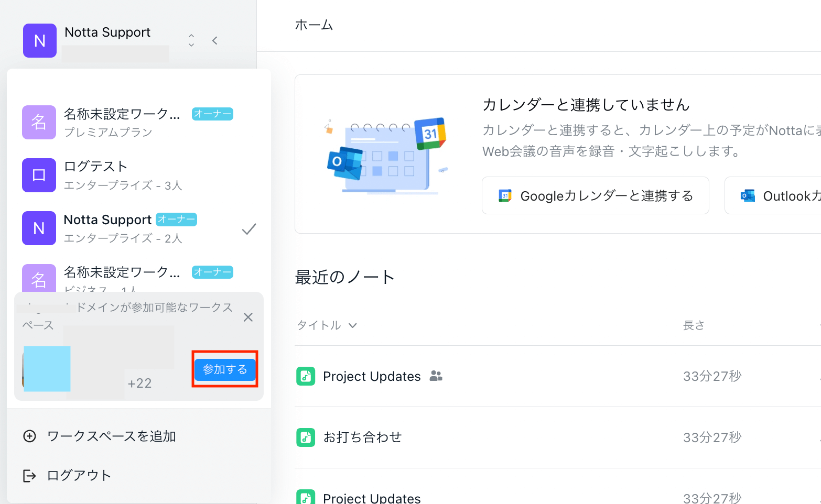Click the Outlook icon in the connect button
The image size is (821, 504).
(748, 196)
